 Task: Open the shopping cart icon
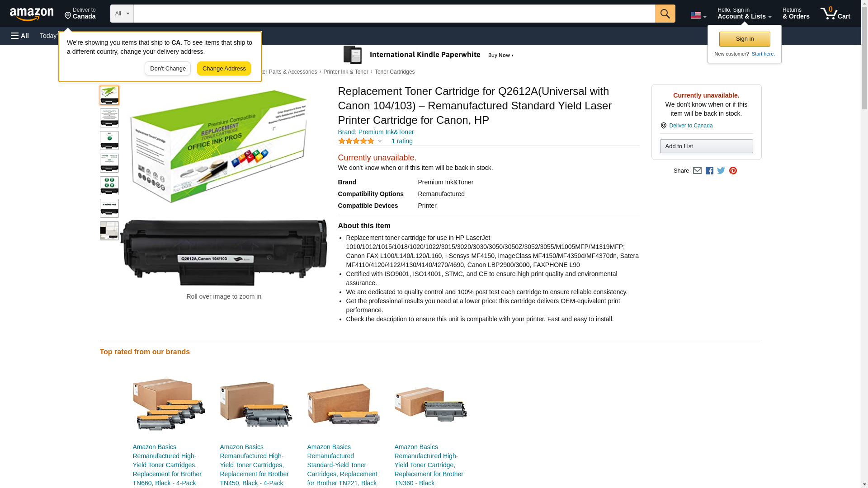coord(835,14)
